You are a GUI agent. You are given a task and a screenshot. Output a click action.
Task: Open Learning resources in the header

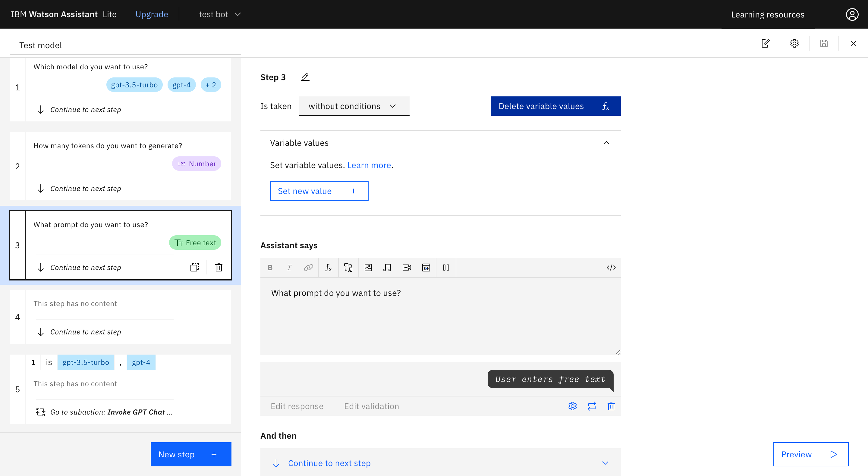coord(767,14)
